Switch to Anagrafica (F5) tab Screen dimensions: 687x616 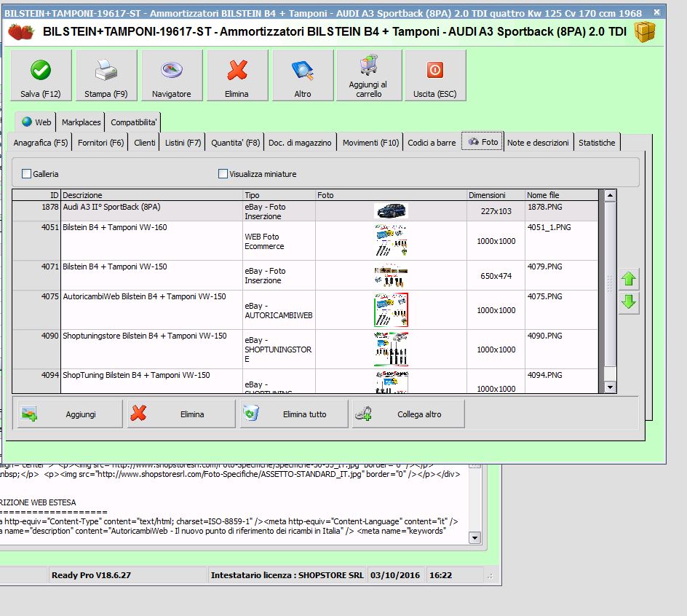point(40,143)
